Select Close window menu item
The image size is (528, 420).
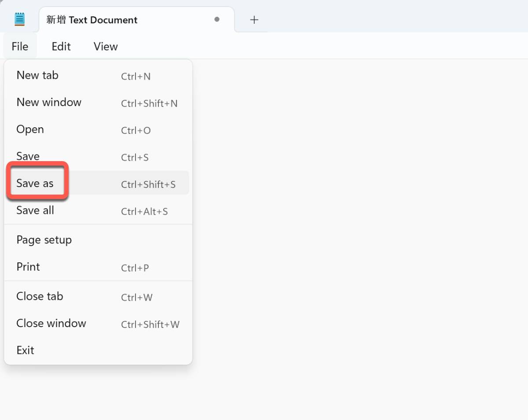[51, 323]
